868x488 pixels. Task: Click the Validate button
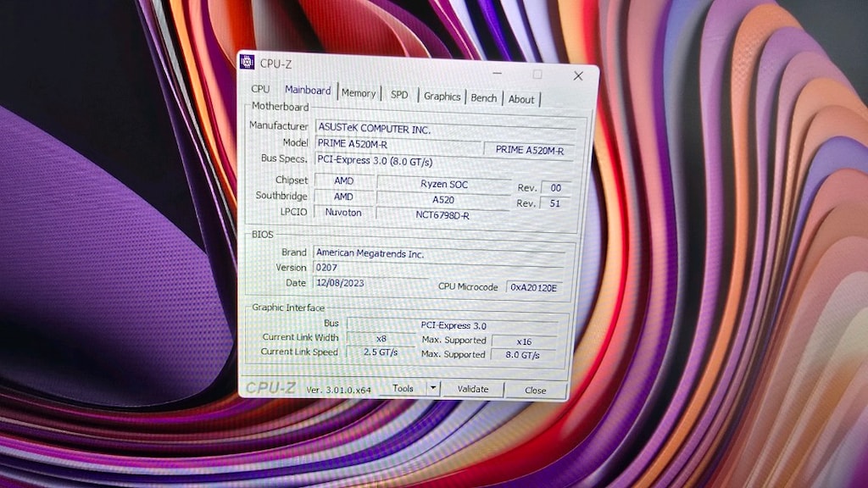point(473,390)
